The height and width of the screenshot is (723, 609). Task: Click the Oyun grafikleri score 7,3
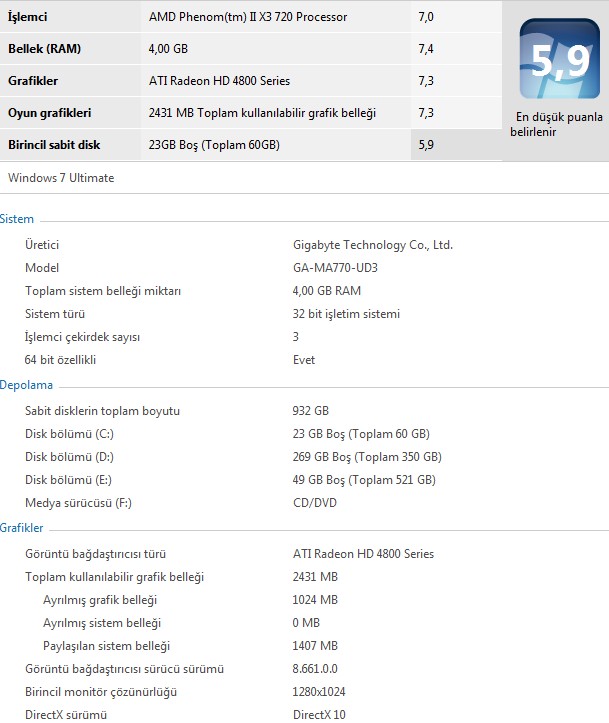click(426, 113)
